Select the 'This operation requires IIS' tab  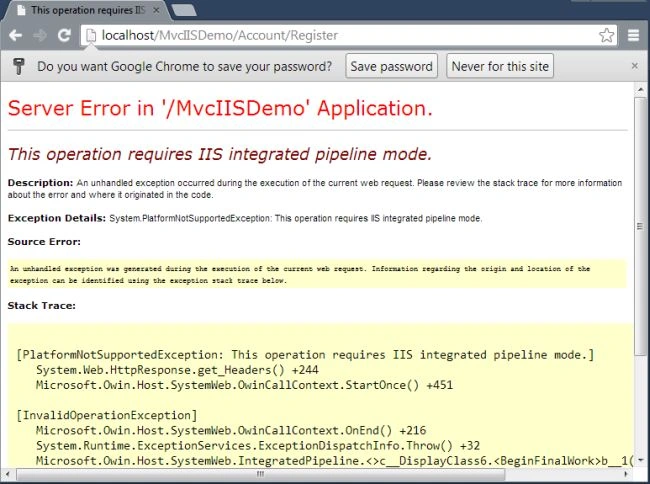pos(85,10)
